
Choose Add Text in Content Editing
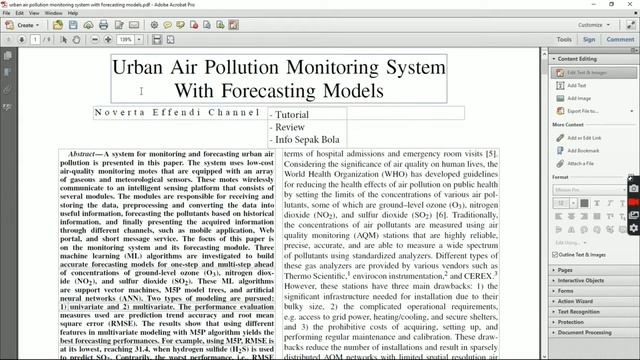[x=571, y=85]
